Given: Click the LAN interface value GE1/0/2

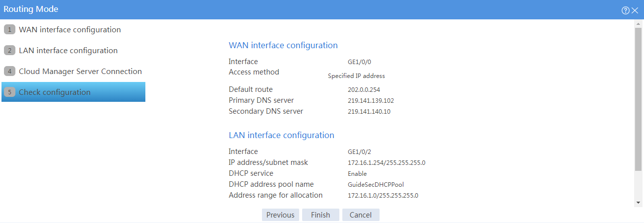Looking at the screenshot, I should (x=359, y=152).
